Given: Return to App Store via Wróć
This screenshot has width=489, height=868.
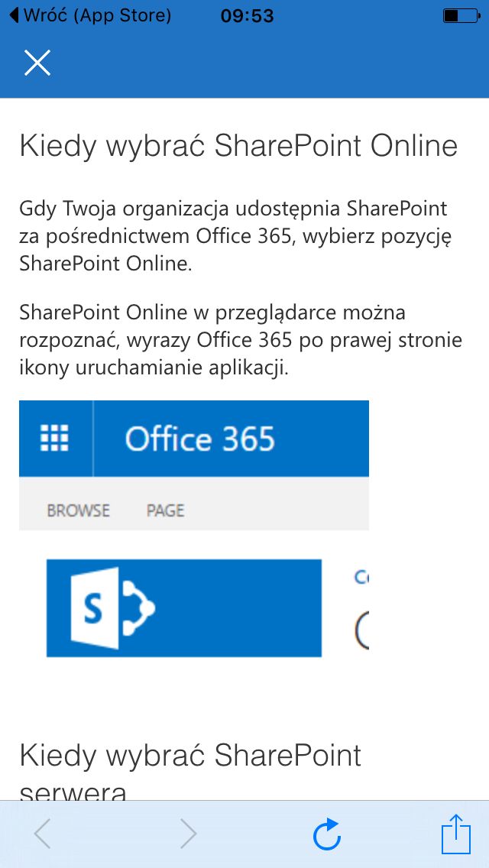Looking at the screenshot, I should [x=90, y=15].
